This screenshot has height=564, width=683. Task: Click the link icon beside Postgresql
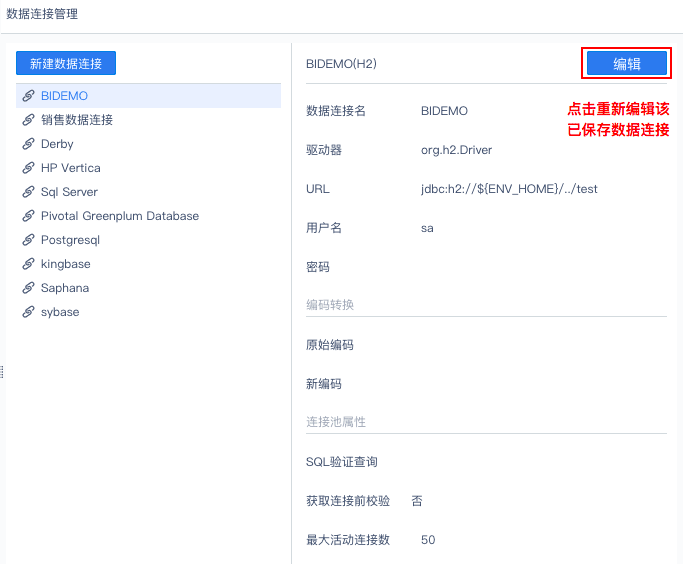click(28, 240)
